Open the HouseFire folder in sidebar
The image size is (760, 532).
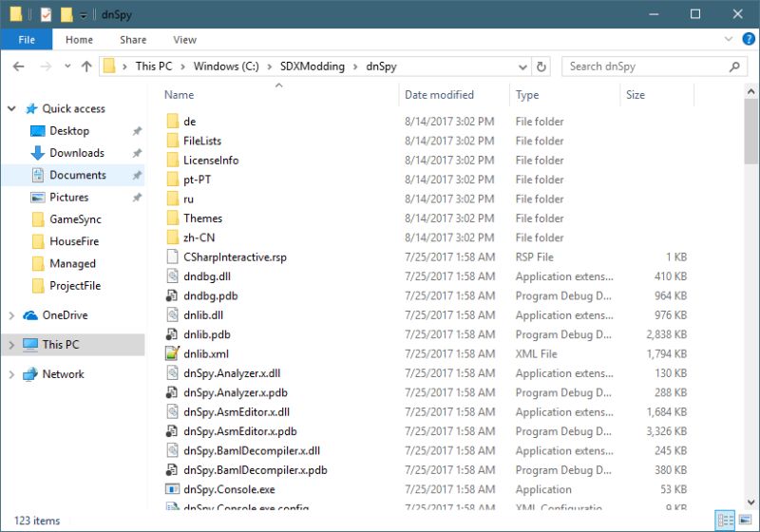74,241
